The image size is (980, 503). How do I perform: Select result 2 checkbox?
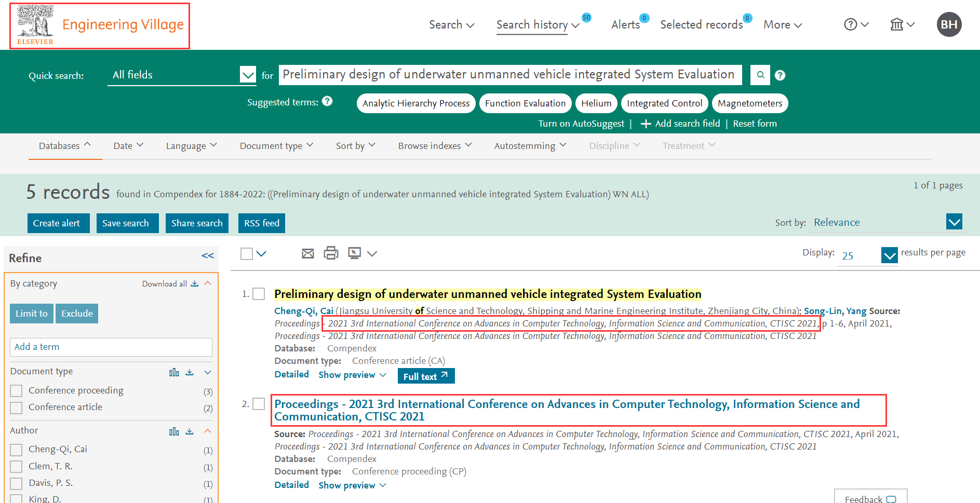259,404
